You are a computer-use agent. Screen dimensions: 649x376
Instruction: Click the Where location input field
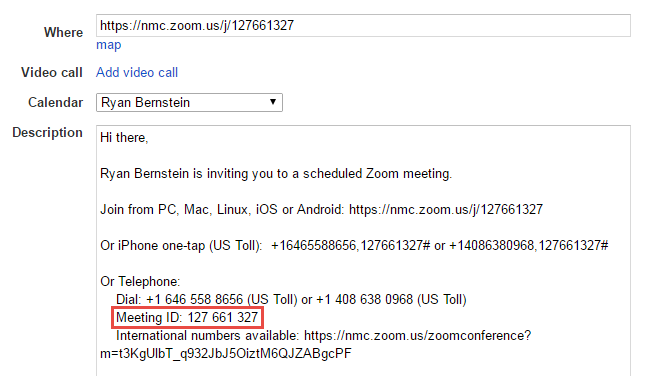[363, 26]
